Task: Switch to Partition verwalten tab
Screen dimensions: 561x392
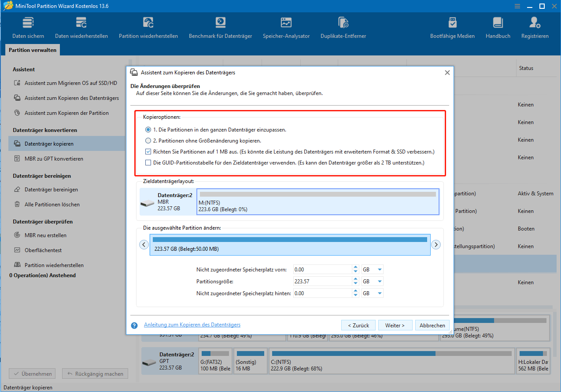Action: coord(33,50)
